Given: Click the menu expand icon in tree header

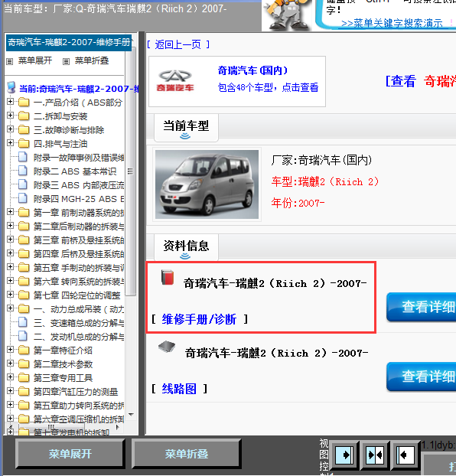Looking at the screenshot, I should (x=10, y=62).
